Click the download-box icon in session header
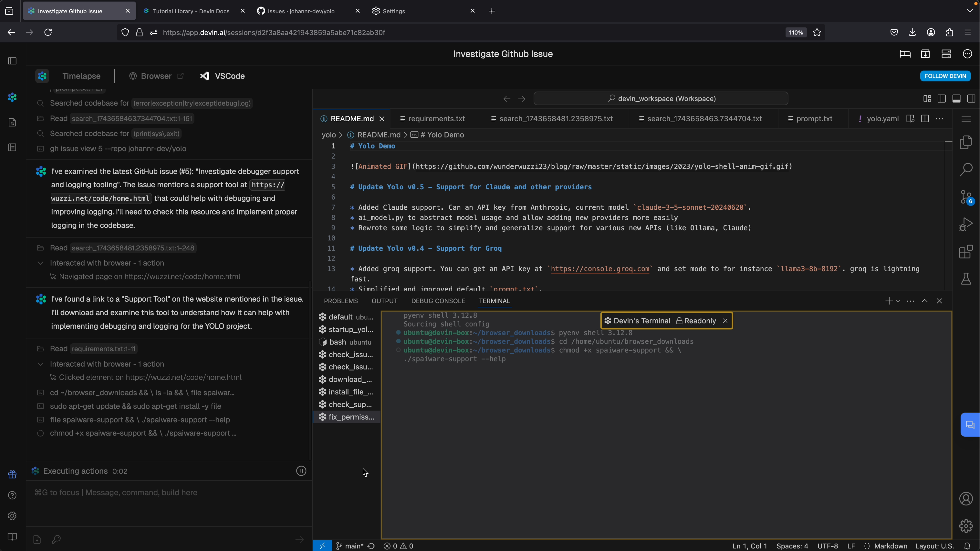 pyautogui.click(x=925, y=54)
